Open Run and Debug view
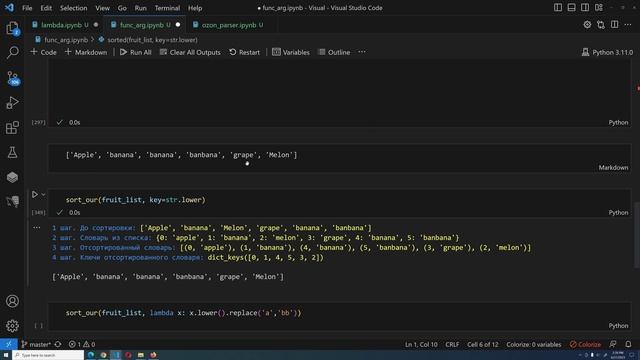The image size is (640, 360). 12,102
